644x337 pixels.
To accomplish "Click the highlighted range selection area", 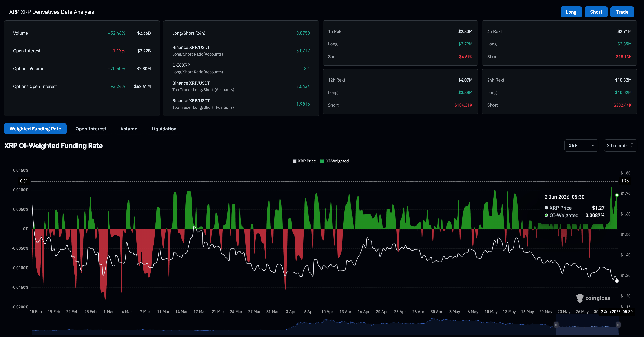I will coord(587,324).
